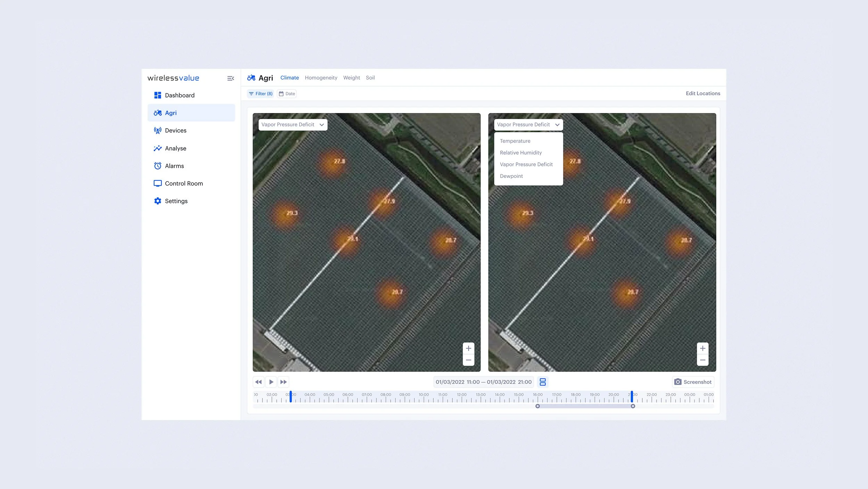Open the Settings gear icon
This screenshot has width=868, height=489.
point(158,201)
